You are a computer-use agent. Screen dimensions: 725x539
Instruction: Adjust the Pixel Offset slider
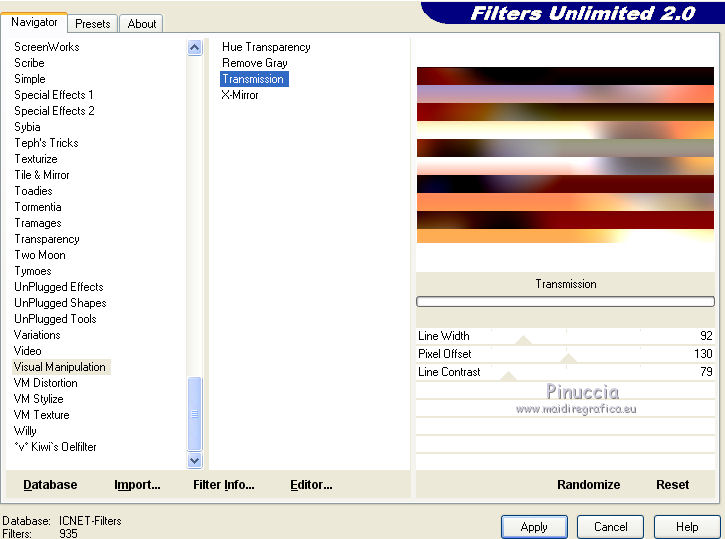coord(568,358)
